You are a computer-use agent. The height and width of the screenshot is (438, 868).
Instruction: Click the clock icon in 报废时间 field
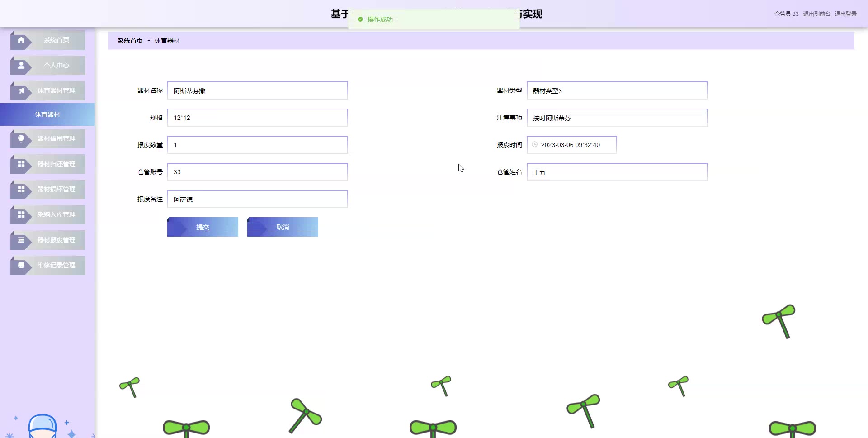point(534,144)
